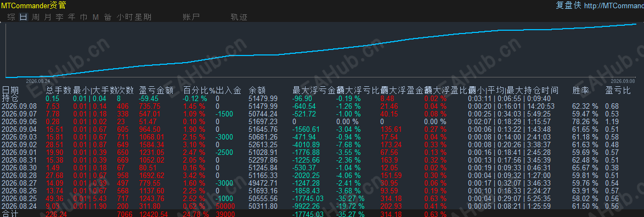Open the 币 currency tab
The image size is (644, 217).
coord(84,17)
